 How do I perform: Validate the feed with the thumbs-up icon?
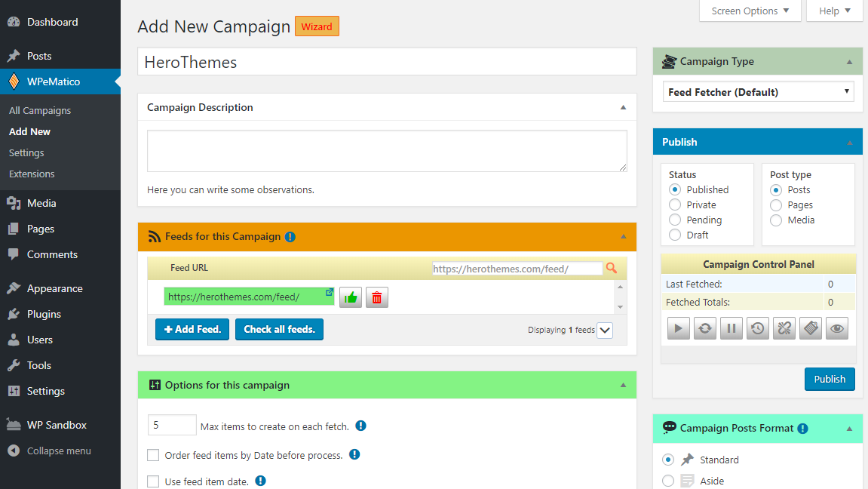pyautogui.click(x=350, y=297)
